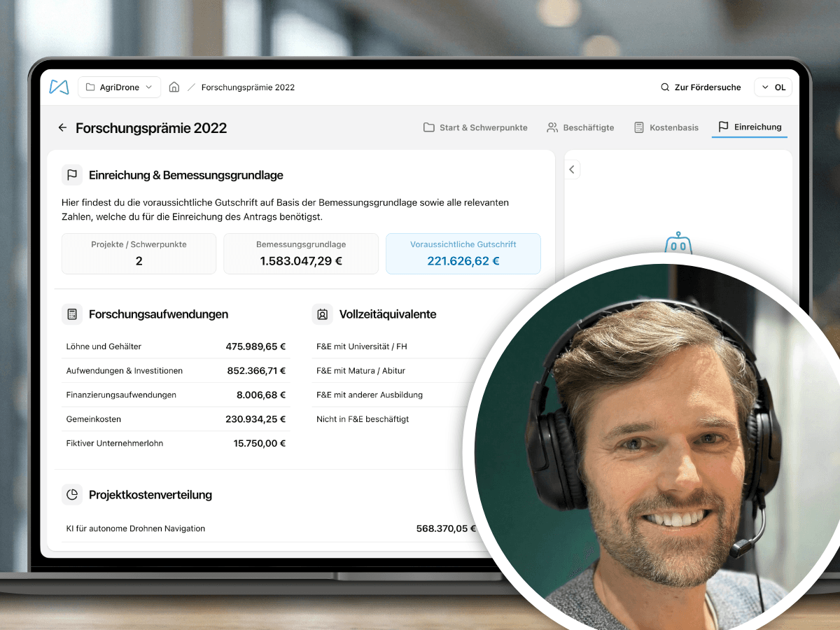Switch to the Start & Schwerpunkte tab
The height and width of the screenshot is (630, 840).
point(475,127)
